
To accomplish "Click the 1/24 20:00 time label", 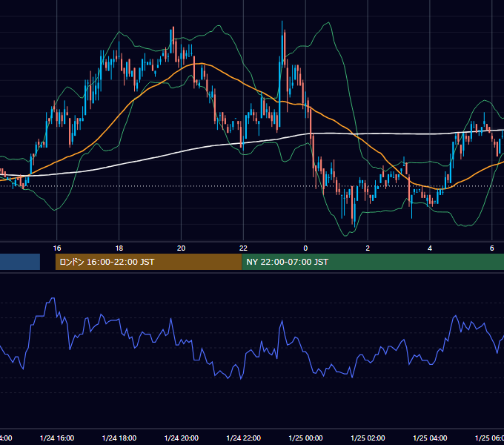I will pyautogui.click(x=182, y=438).
